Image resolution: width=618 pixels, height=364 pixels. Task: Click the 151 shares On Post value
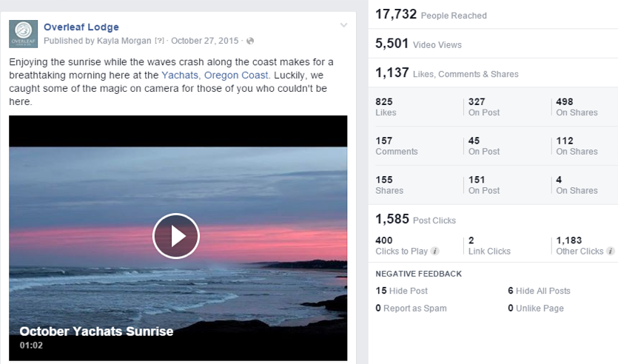tap(484, 185)
